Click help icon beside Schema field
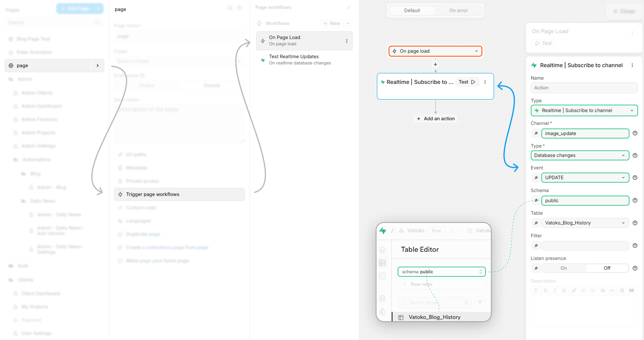 pyautogui.click(x=635, y=200)
